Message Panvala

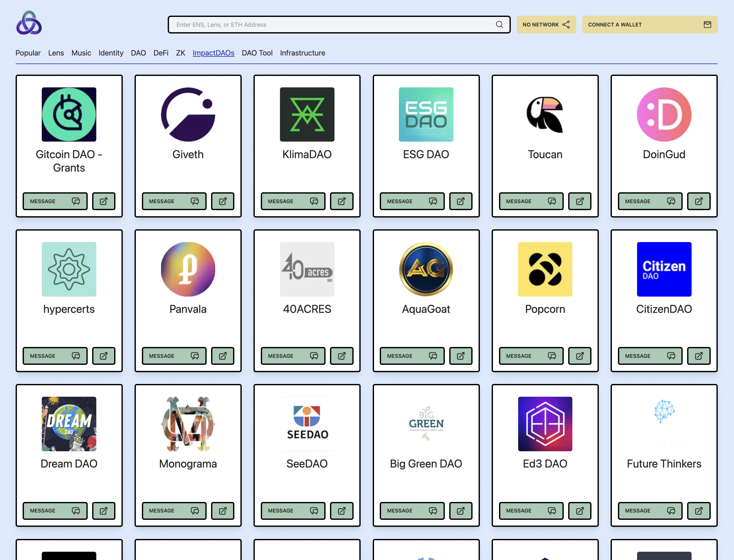(174, 356)
